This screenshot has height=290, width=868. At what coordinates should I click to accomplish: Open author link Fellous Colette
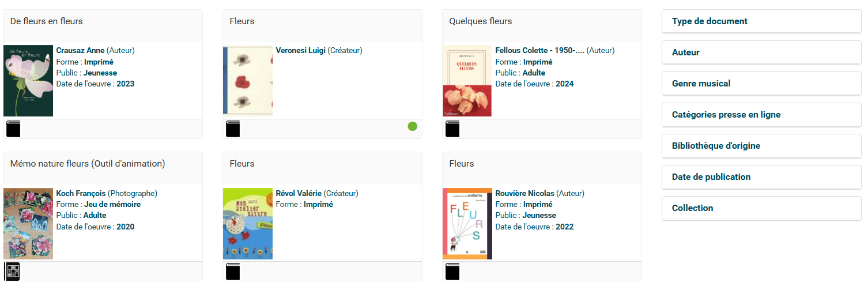click(539, 51)
